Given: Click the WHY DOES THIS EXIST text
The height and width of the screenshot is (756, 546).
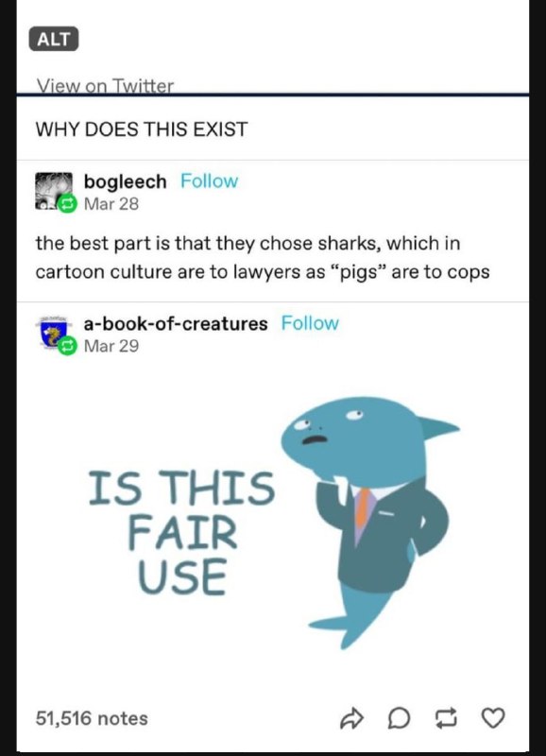Looking at the screenshot, I should coord(142,129).
